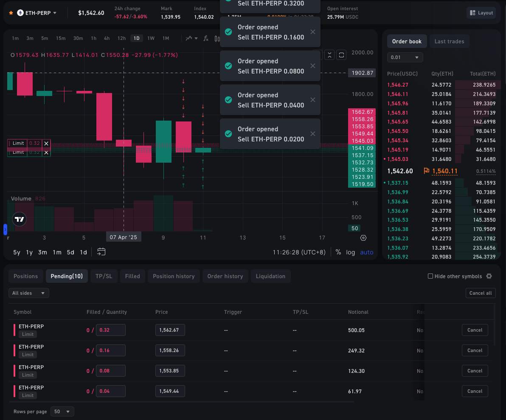Open the fx indicators menu
506x420 pixels.
206,38
